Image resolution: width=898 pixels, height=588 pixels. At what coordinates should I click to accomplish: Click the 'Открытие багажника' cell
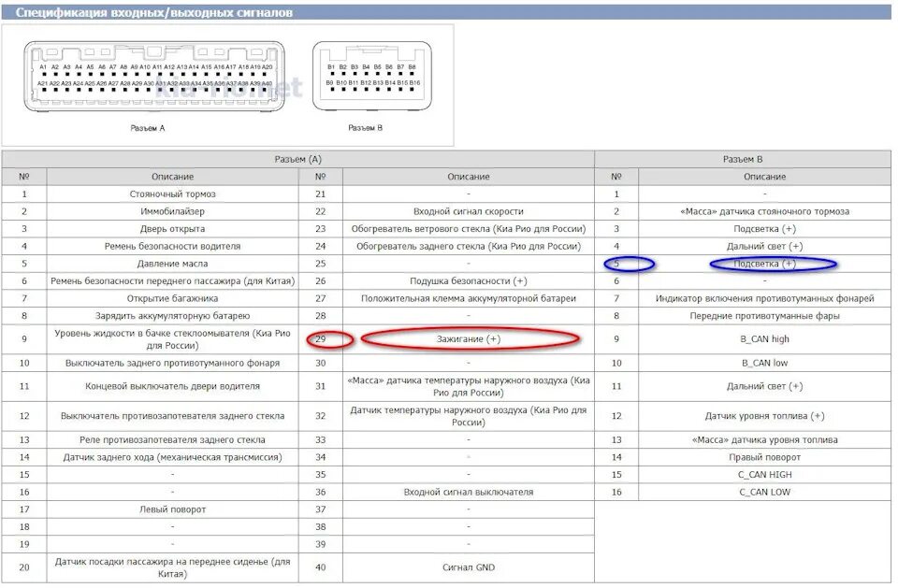point(172,298)
